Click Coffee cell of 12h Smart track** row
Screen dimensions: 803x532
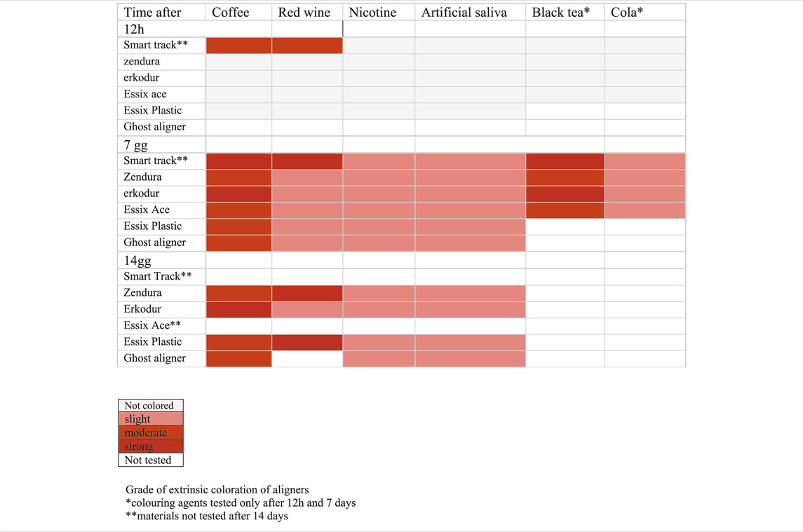pyautogui.click(x=238, y=45)
